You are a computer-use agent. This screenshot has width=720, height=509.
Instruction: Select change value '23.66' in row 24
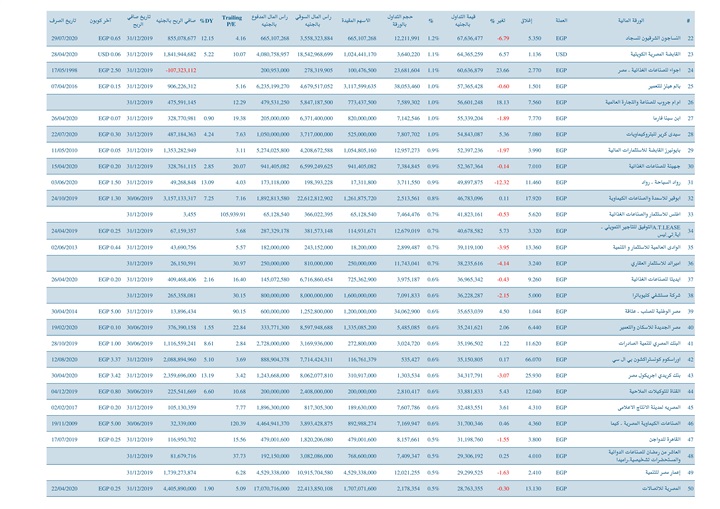click(503, 70)
